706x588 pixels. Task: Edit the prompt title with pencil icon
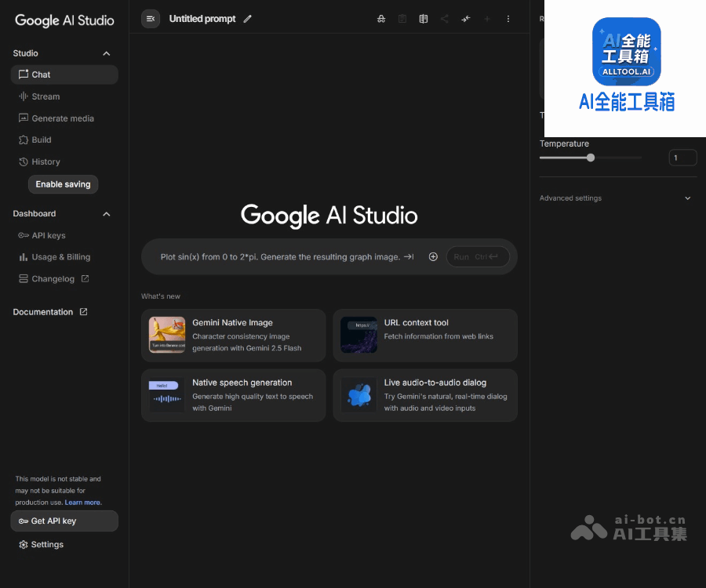[248, 19]
